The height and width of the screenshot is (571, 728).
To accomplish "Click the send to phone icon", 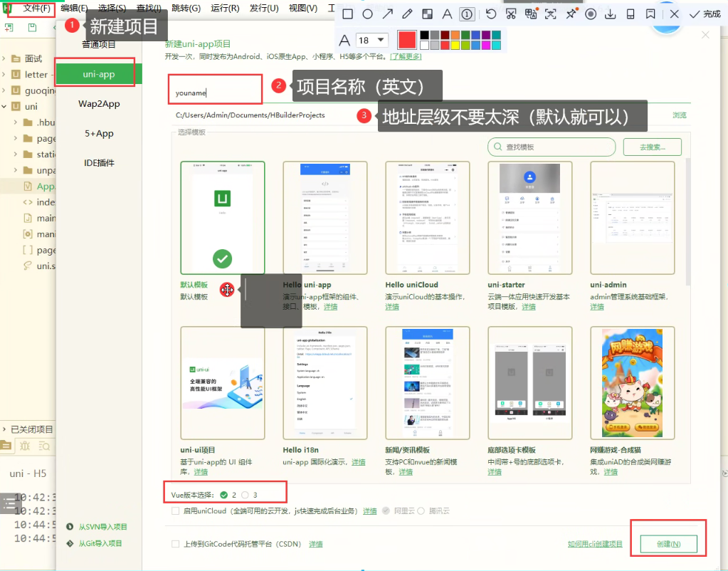I will point(631,14).
